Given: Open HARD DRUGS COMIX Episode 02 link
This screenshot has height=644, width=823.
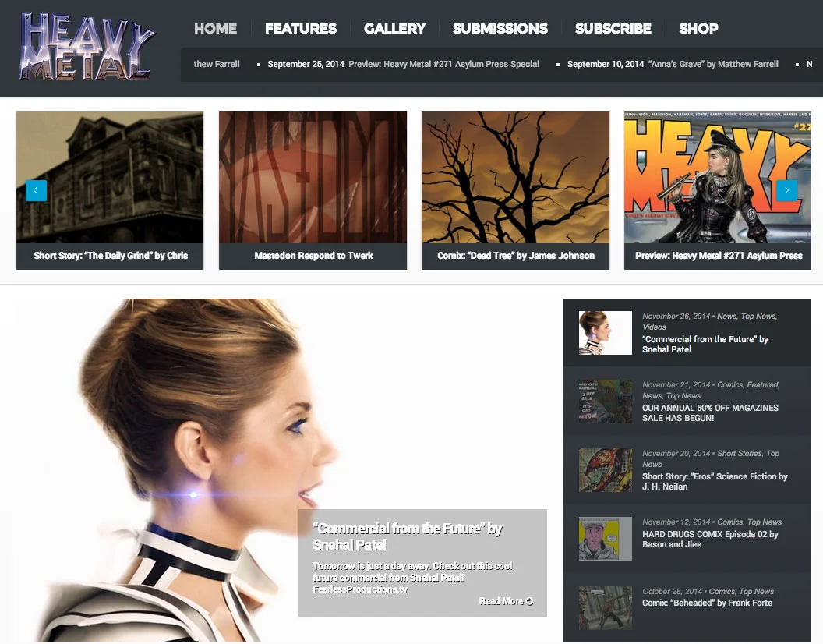Looking at the screenshot, I should point(710,540).
